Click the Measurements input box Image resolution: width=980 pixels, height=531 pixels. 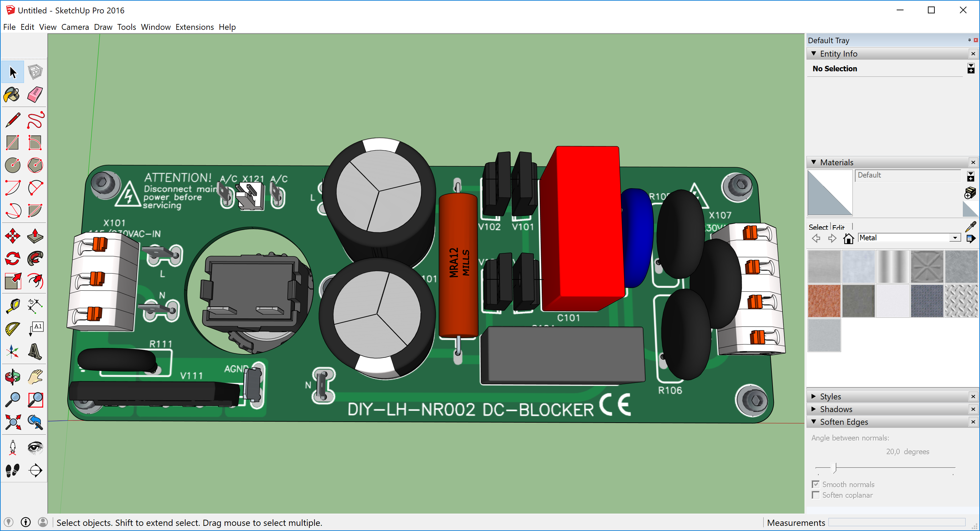[x=897, y=522]
